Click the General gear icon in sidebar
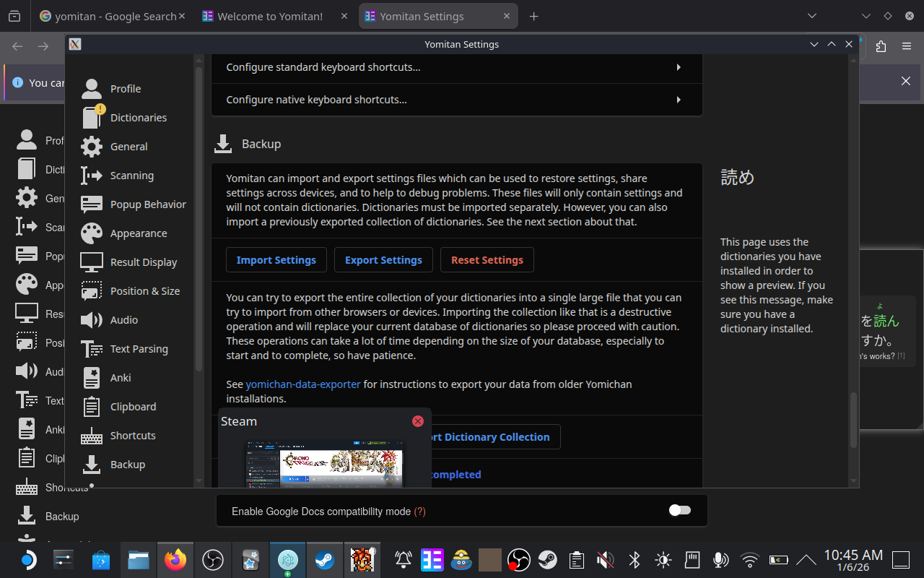 (x=92, y=147)
